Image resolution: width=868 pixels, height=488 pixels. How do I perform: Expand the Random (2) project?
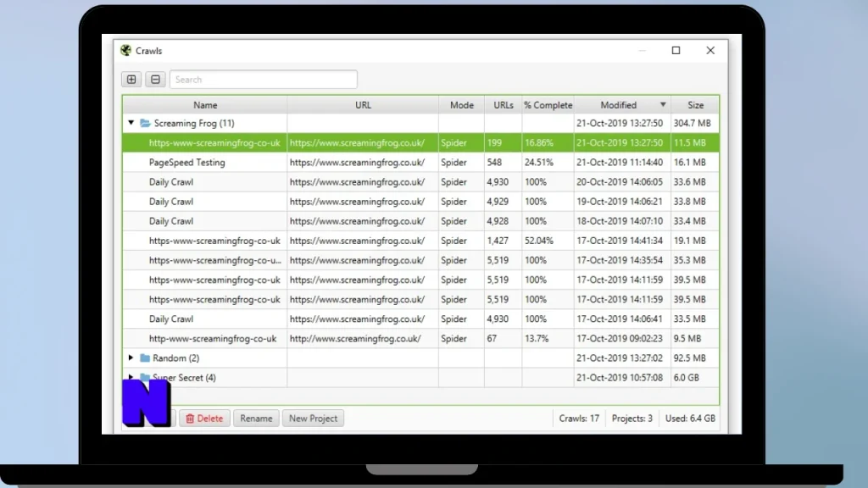pyautogui.click(x=131, y=358)
